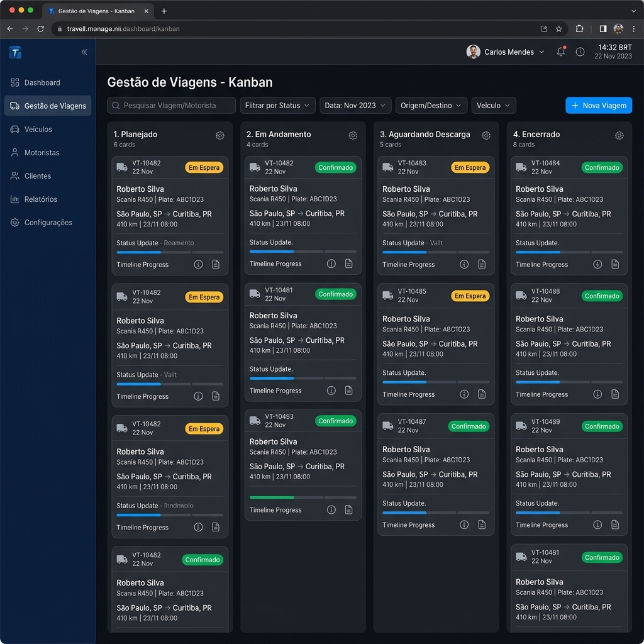Click VT-10499 card ID
644x644 pixels.
pyautogui.click(x=545, y=422)
